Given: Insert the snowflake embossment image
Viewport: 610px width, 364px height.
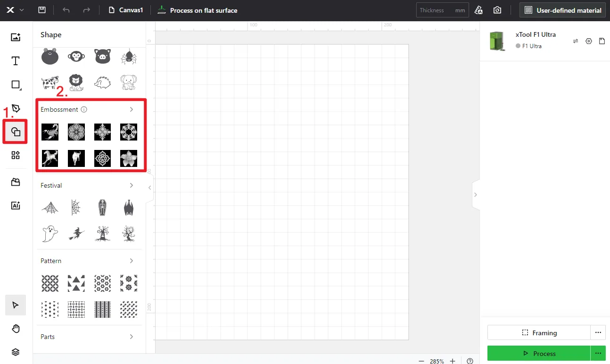Looking at the screenshot, I should tap(129, 132).
